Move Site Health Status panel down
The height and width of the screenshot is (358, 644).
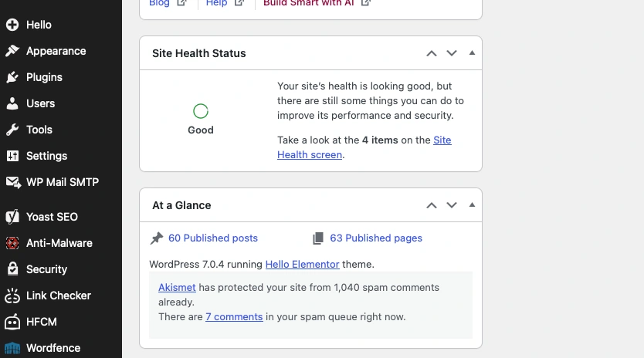(x=452, y=53)
